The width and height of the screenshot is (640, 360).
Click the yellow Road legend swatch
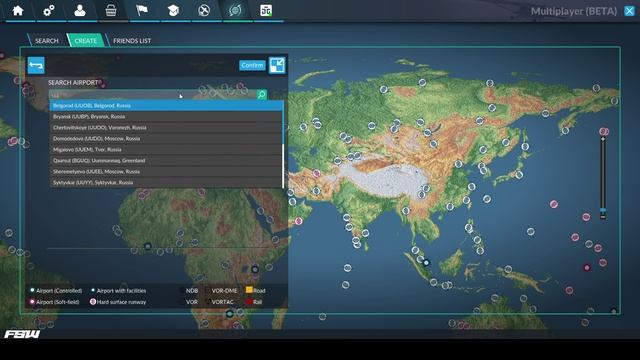click(x=249, y=290)
